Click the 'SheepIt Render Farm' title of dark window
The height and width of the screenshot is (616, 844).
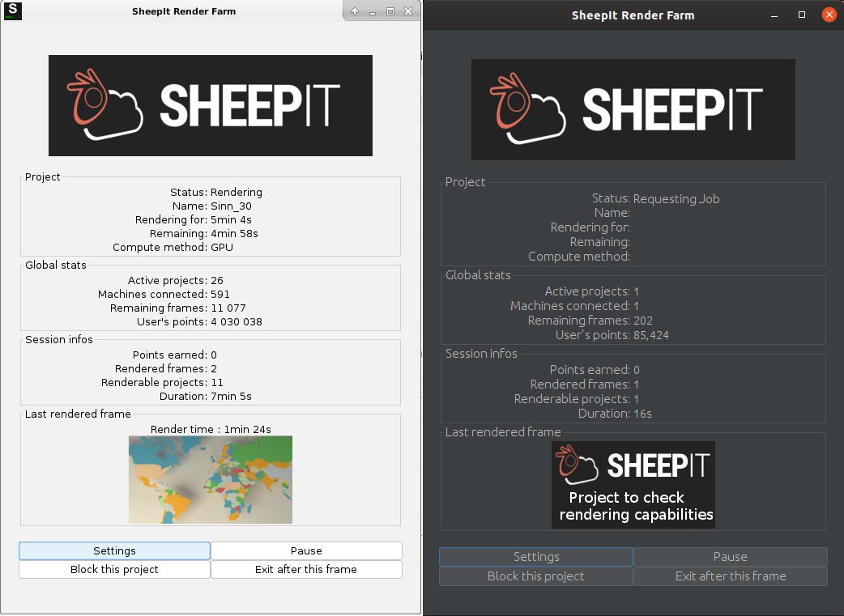point(633,15)
